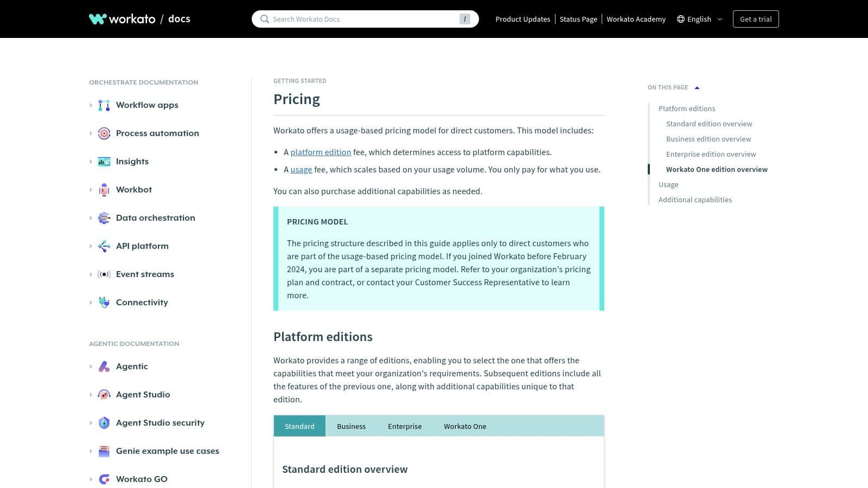This screenshot has width=868, height=488.
Task: Select the Event streams icon
Action: (104, 274)
